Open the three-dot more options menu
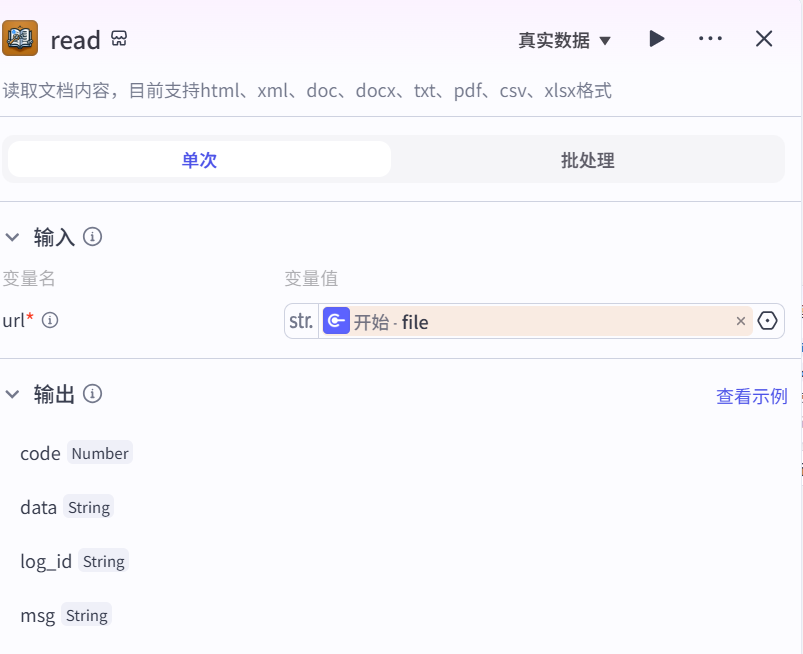 [710, 39]
